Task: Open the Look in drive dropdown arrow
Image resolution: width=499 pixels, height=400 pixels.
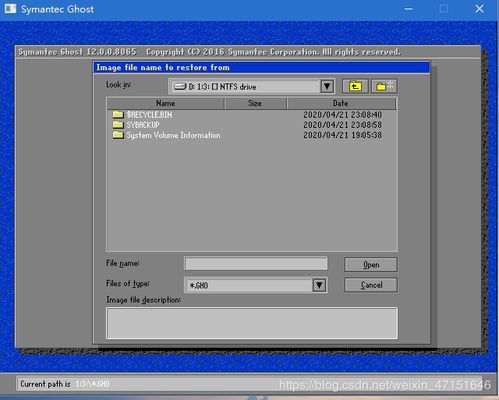Action: [x=327, y=87]
